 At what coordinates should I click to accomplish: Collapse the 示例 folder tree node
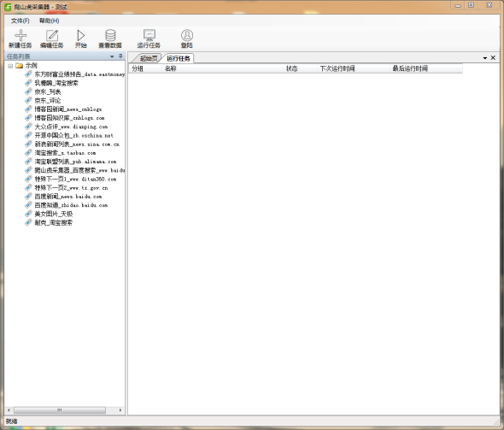click(10, 66)
